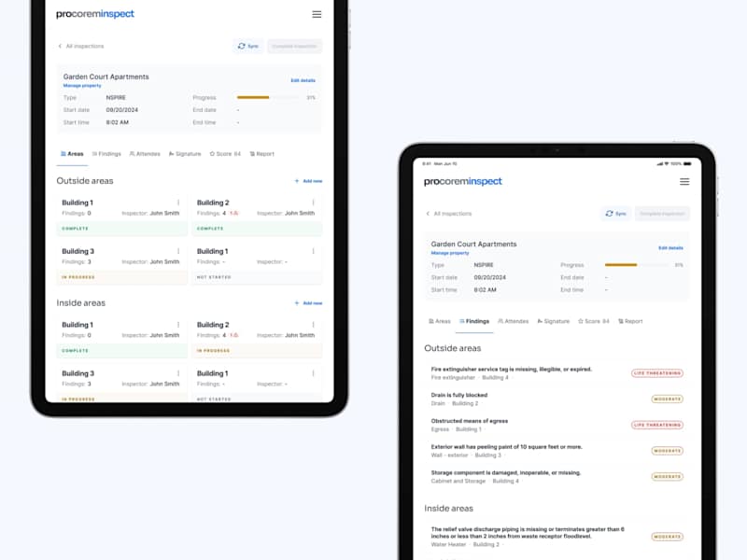Open Report tab on left tablet
The width and height of the screenshot is (747, 560).
(262, 154)
